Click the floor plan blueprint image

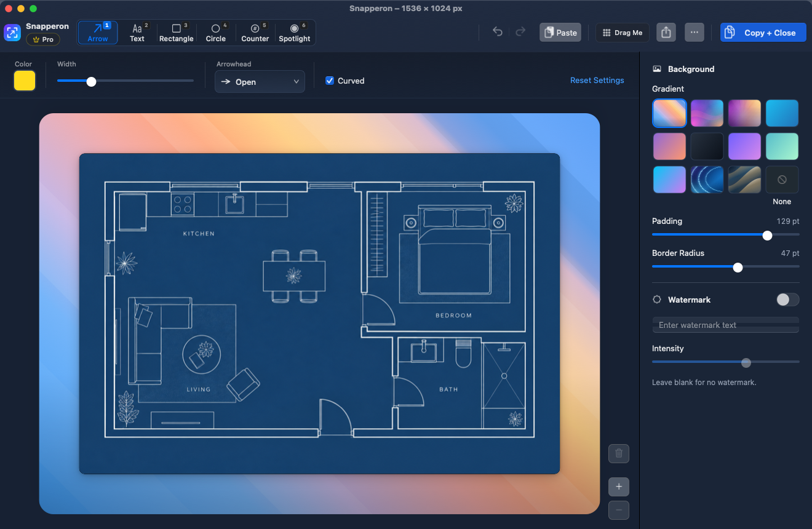[x=319, y=313]
